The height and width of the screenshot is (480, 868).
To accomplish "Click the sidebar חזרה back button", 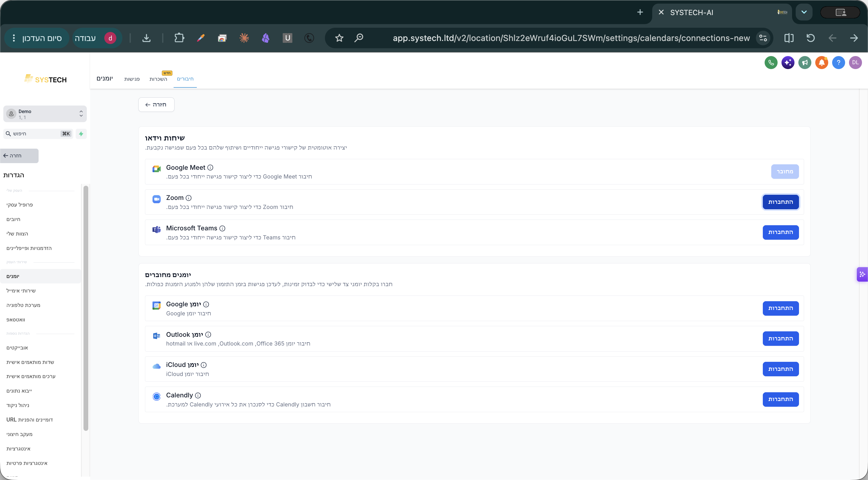I will (19, 156).
